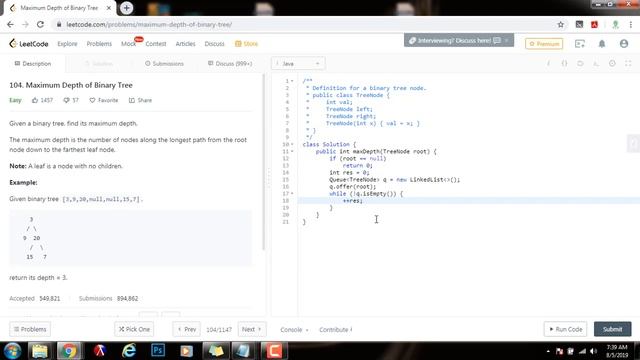
Task: Click the Problems list button at the bottom
Action: (30, 329)
